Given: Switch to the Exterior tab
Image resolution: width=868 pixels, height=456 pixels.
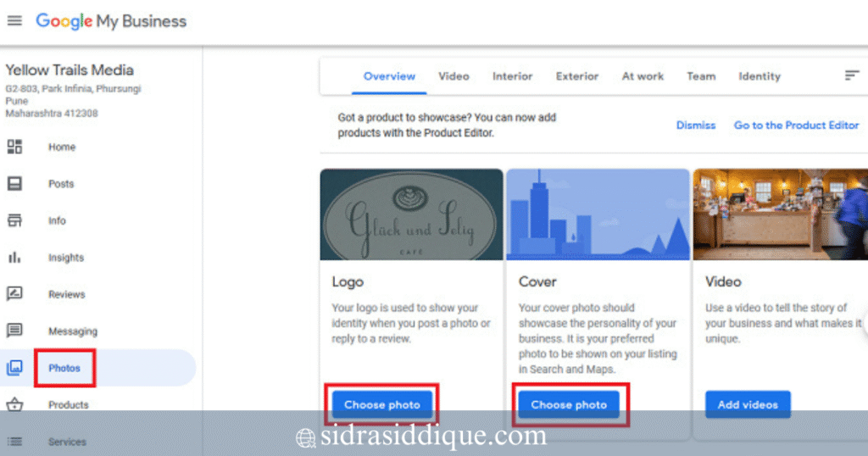Looking at the screenshot, I should tap(577, 76).
